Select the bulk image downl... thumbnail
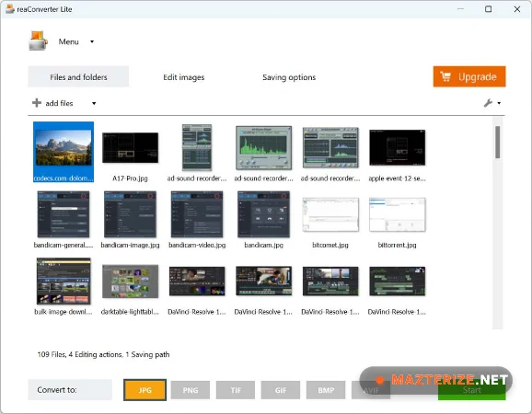 click(64, 282)
